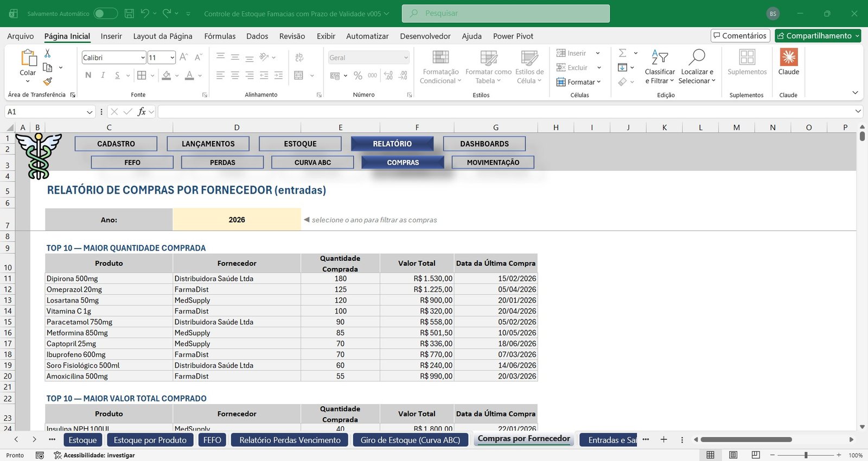
Task: Open Localizar e Selecionar magnifier
Action: click(697, 67)
